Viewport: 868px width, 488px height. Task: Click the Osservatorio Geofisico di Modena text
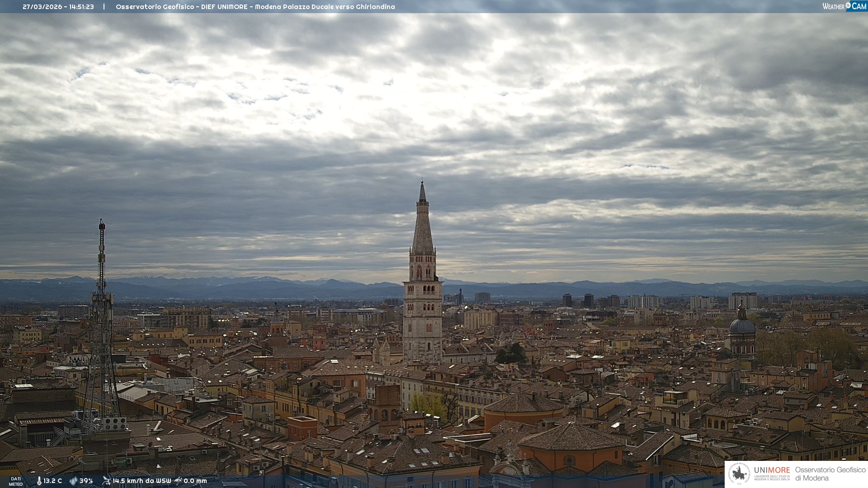click(x=830, y=474)
